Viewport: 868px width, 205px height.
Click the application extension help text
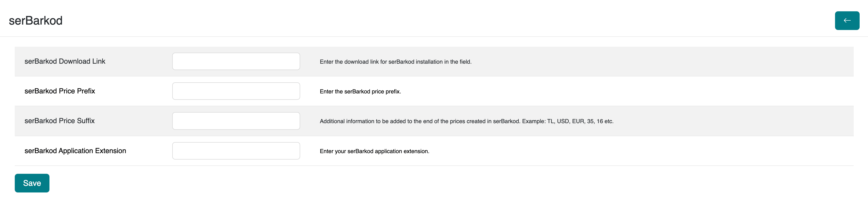click(374, 151)
